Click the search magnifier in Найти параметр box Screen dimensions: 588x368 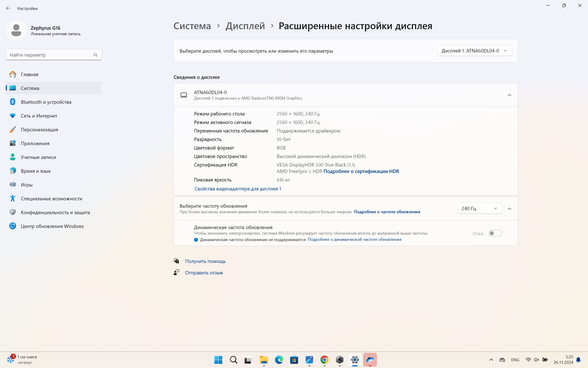click(x=96, y=55)
